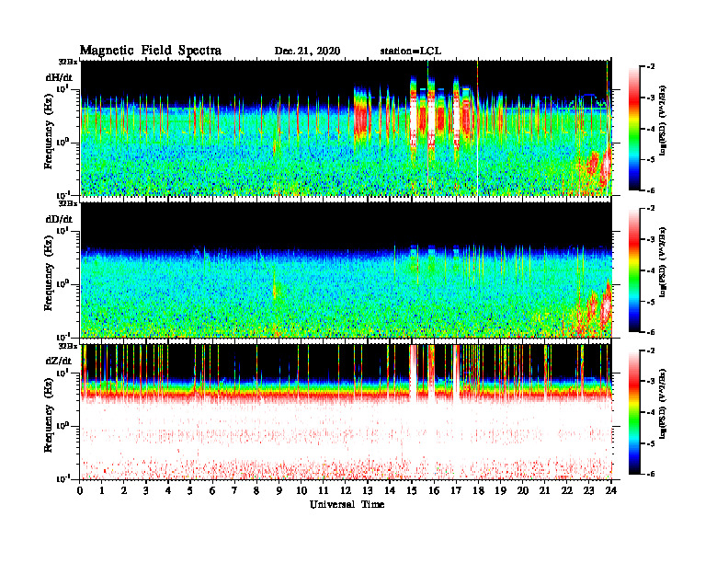Click the "-4" value on dD/dt color bar
Image resolution: width=728 pixels, height=563 pixels.
coord(651,270)
